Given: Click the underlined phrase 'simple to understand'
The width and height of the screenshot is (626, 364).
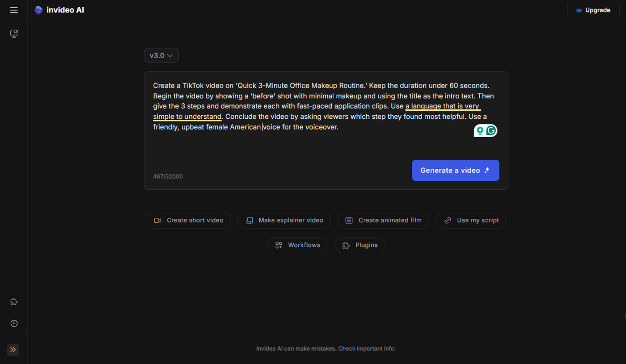Looking at the screenshot, I should pyautogui.click(x=187, y=117).
